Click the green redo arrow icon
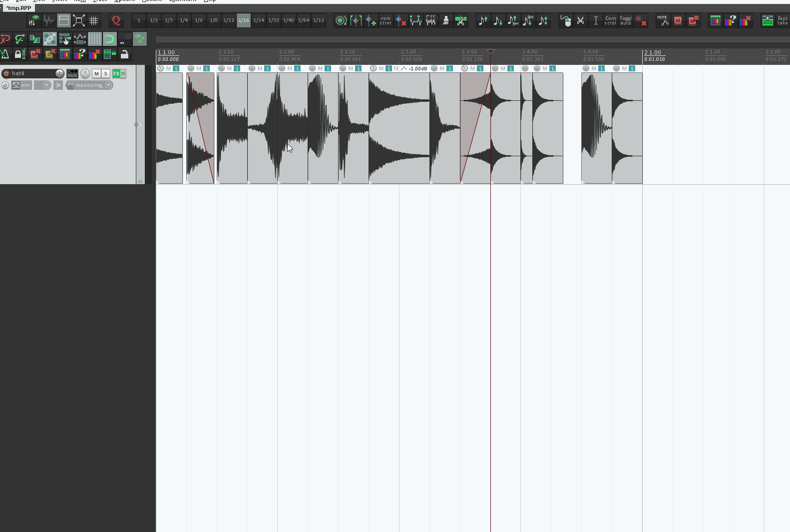 pos(20,39)
